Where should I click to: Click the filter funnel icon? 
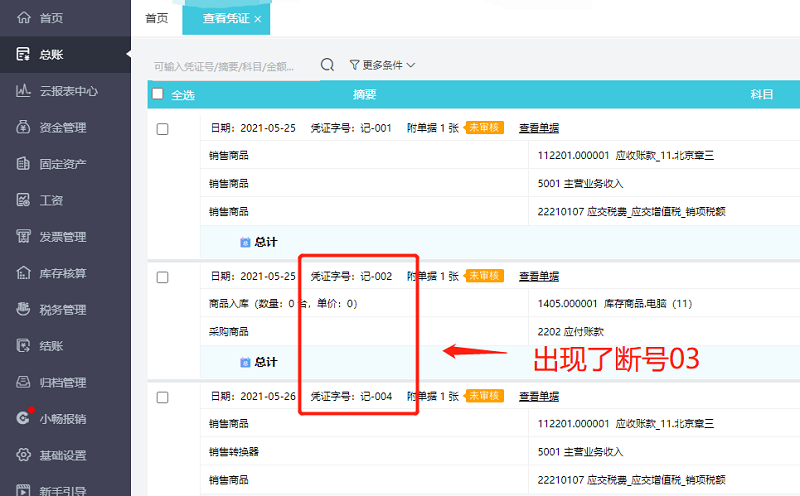click(x=354, y=65)
